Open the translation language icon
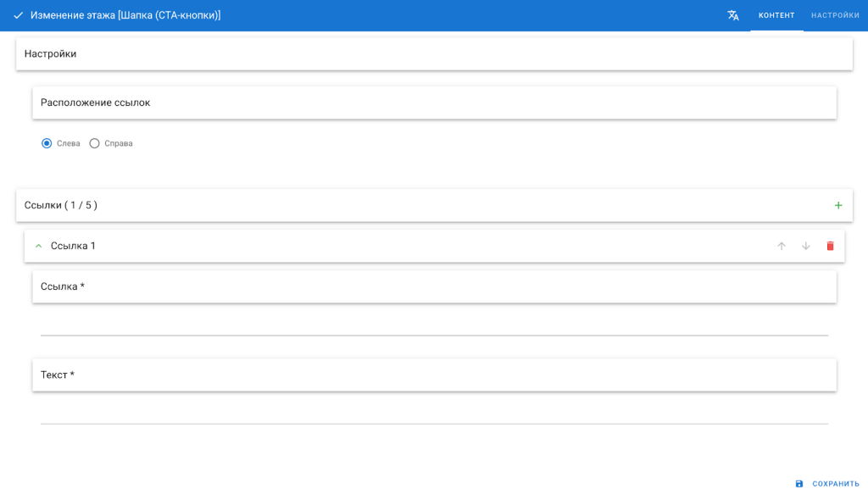This screenshot has width=868, height=500. 733,15
